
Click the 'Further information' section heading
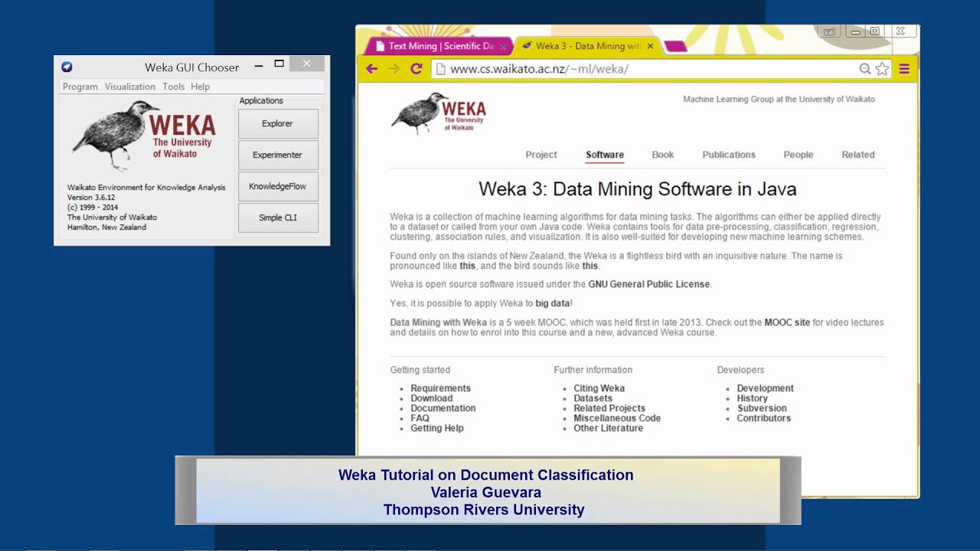click(x=593, y=370)
